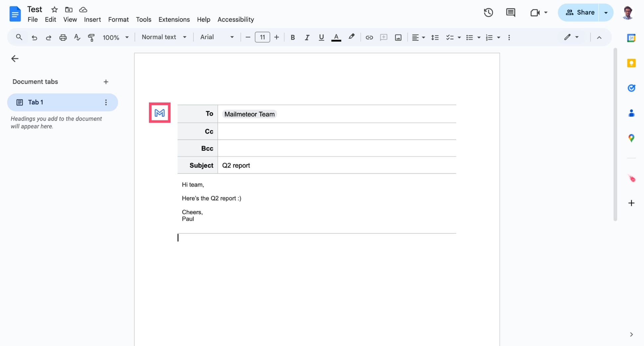
Task: Open Google Keep in the side panel
Action: 631,63
